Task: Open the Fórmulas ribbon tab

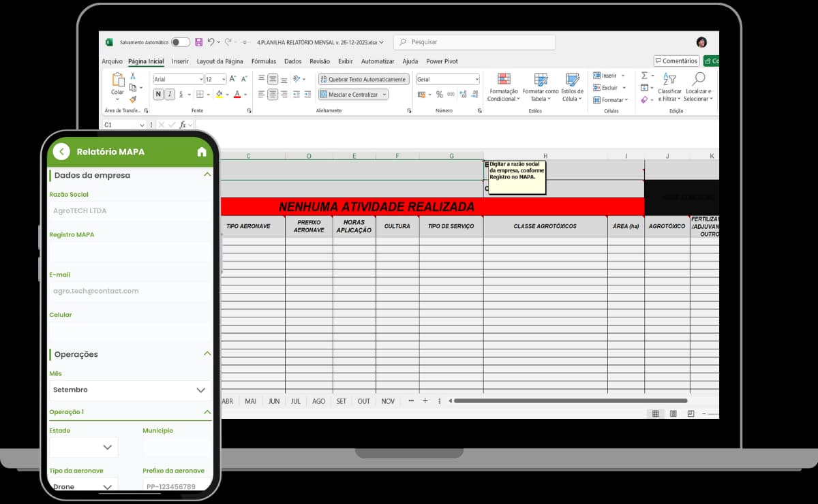Action: 264,61
